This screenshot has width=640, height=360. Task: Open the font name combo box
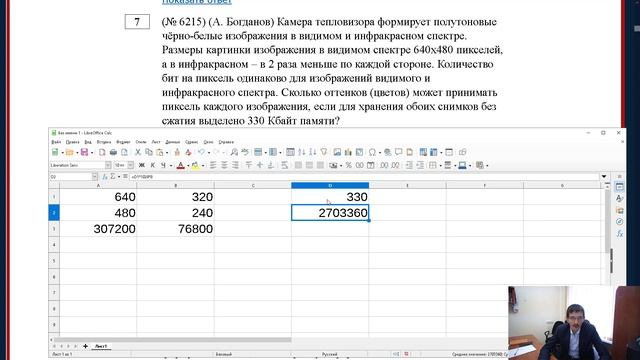point(80,165)
